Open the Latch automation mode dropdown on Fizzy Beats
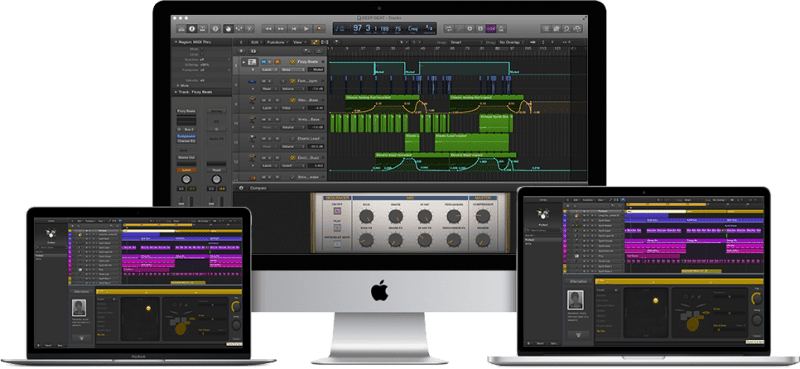Viewport: 800px width, 369px height. tap(269, 69)
